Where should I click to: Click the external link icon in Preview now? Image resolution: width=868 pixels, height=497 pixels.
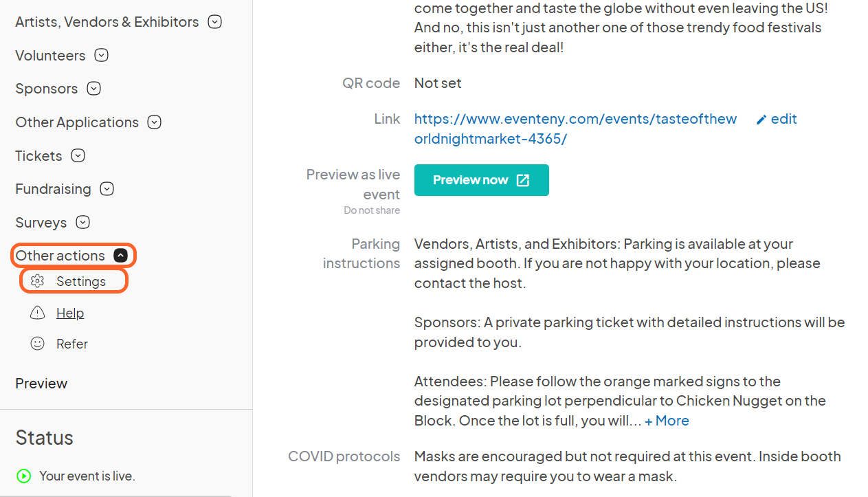click(523, 180)
